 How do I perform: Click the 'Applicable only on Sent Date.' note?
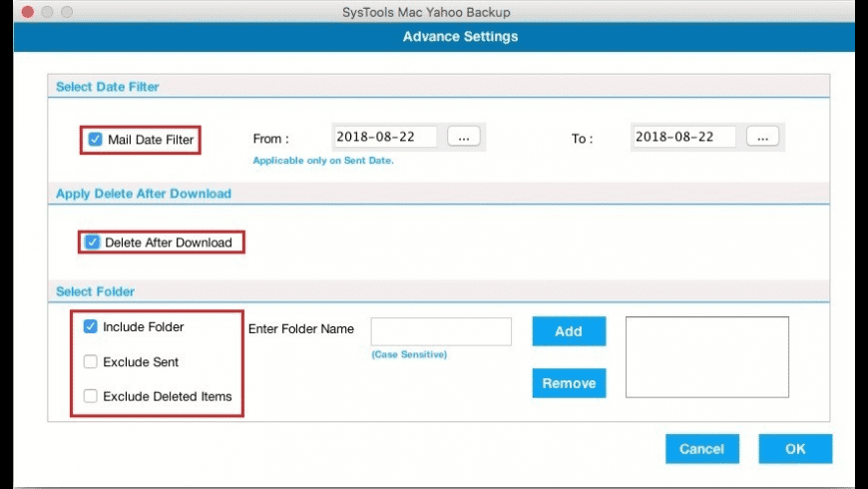pos(323,161)
